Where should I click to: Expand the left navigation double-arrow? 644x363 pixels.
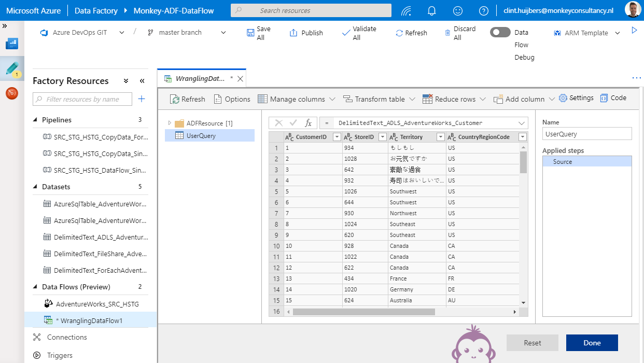5,25
